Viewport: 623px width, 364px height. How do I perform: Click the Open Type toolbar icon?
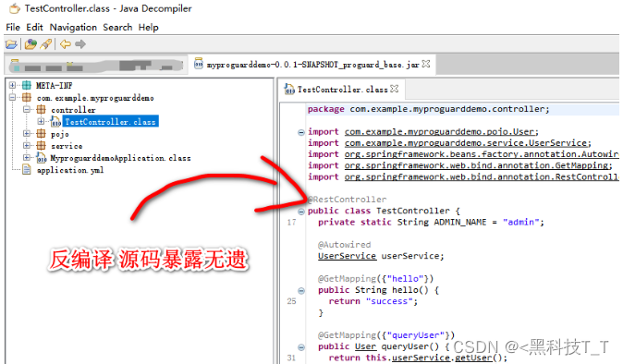[x=31, y=44]
